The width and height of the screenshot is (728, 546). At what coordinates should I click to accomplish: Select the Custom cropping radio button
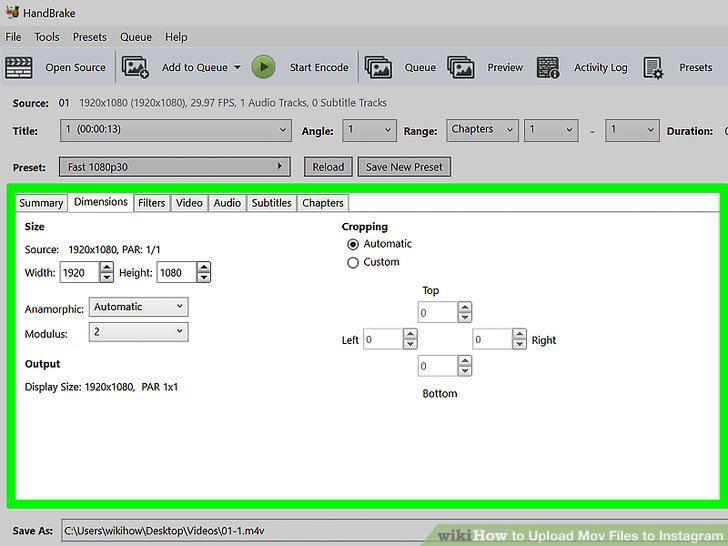point(353,263)
